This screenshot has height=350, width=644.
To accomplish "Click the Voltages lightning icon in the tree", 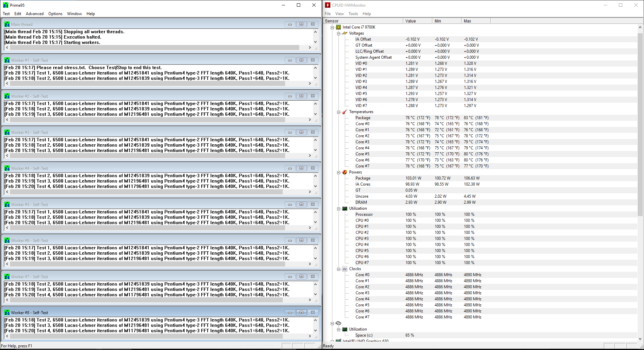I will pos(345,33).
